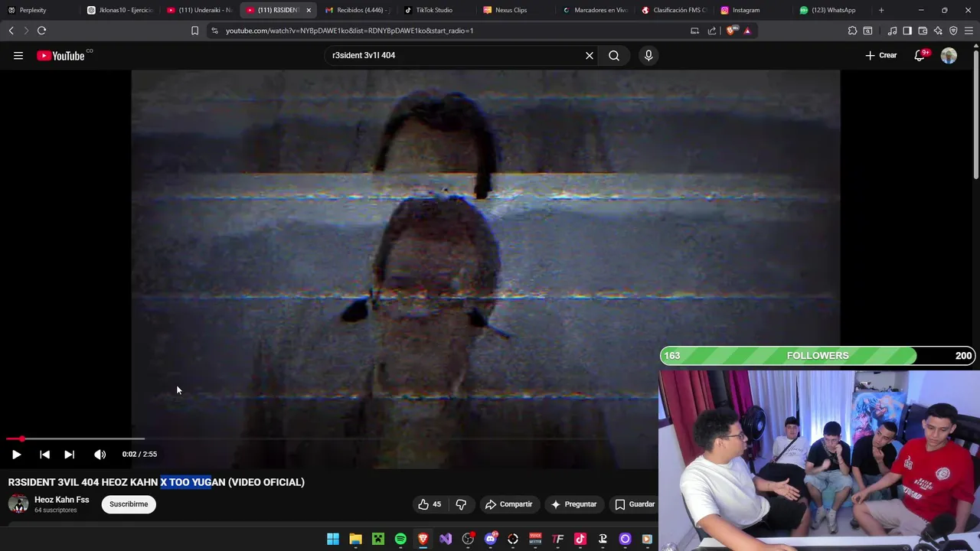Open the browser main hamburger menu
Image resolution: width=980 pixels, height=551 pixels.
(969, 31)
